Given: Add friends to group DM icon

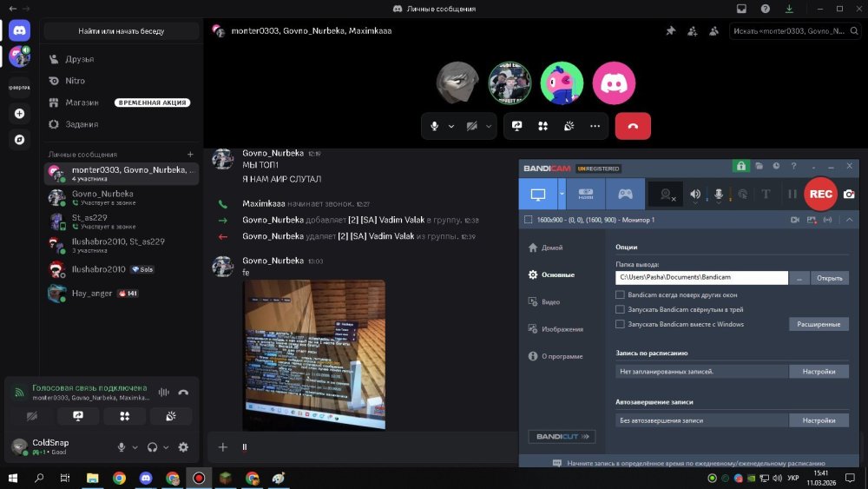Looking at the screenshot, I should click(x=693, y=31).
